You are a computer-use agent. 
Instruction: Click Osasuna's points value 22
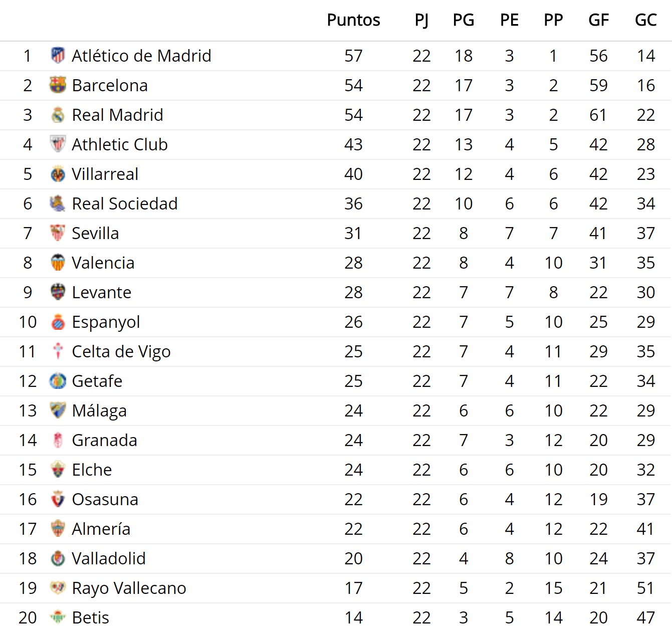tap(353, 499)
